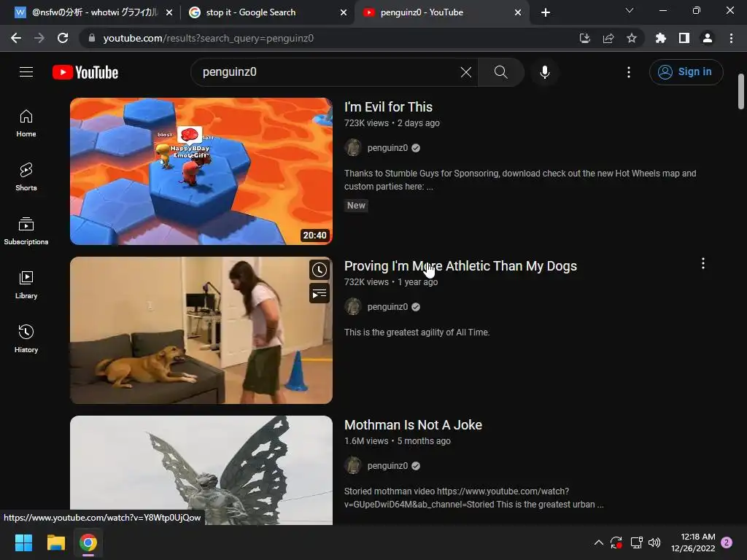Open title "Mothman Is Not A Joke"
Viewport: 747px width, 560px height.
pyautogui.click(x=413, y=425)
